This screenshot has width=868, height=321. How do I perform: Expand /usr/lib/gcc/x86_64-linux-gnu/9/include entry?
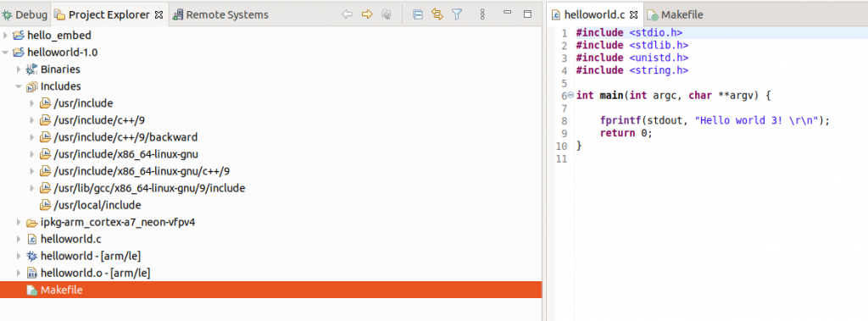pyautogui.click(x=32, y=188)
